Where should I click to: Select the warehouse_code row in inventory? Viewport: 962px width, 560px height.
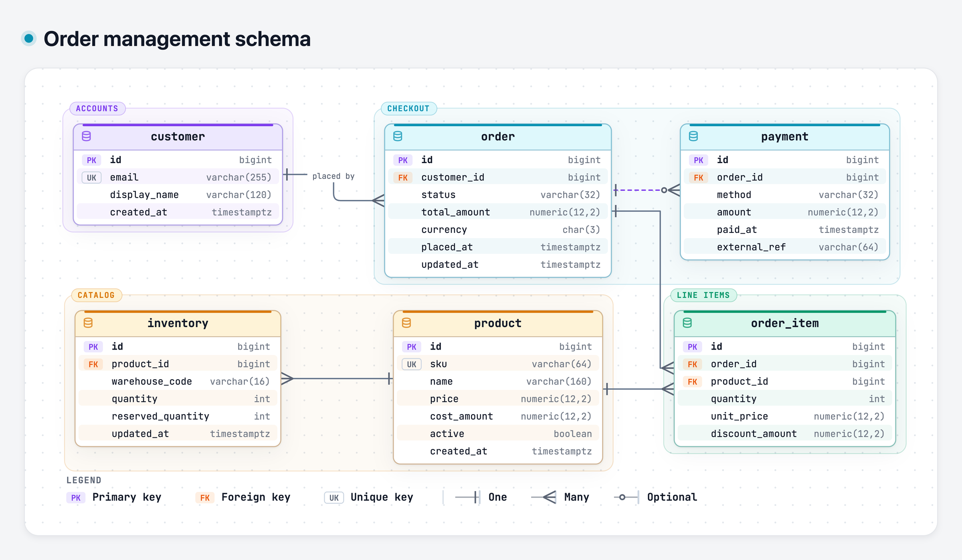point(178,381)
